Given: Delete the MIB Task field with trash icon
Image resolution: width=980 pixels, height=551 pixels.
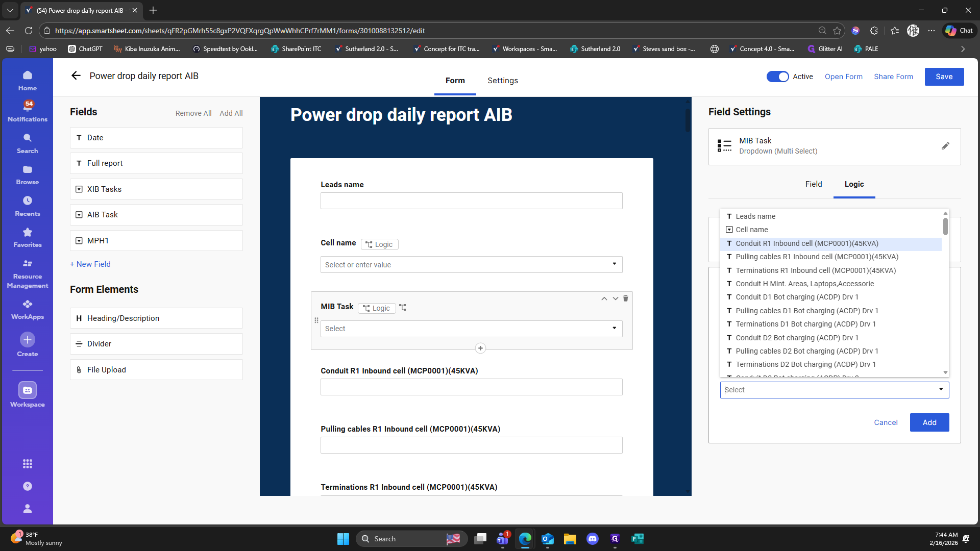Looking at the screenshot, I should point(625,298).
